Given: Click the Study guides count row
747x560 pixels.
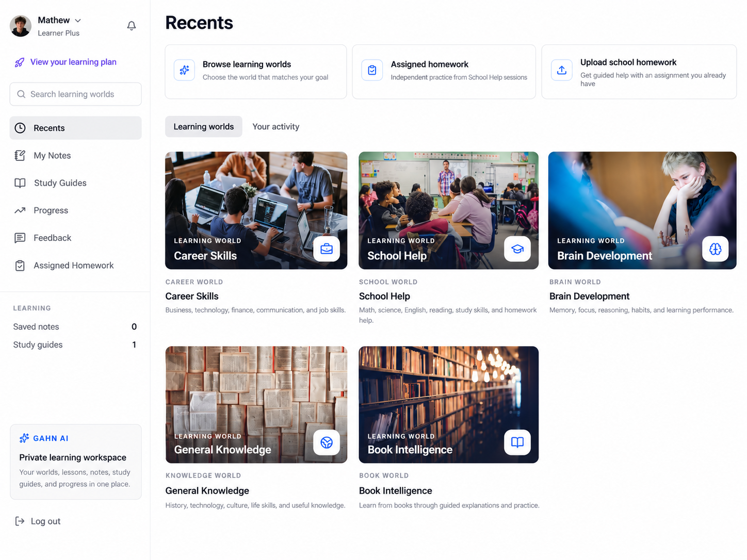Looking at the screenshot, I should coord(75,345).
